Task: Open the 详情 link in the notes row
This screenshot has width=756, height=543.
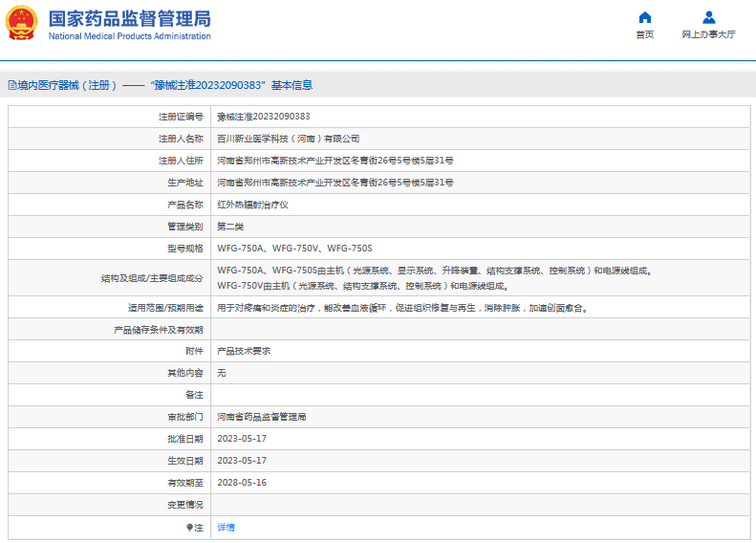Action: click(x=226, y=527)
